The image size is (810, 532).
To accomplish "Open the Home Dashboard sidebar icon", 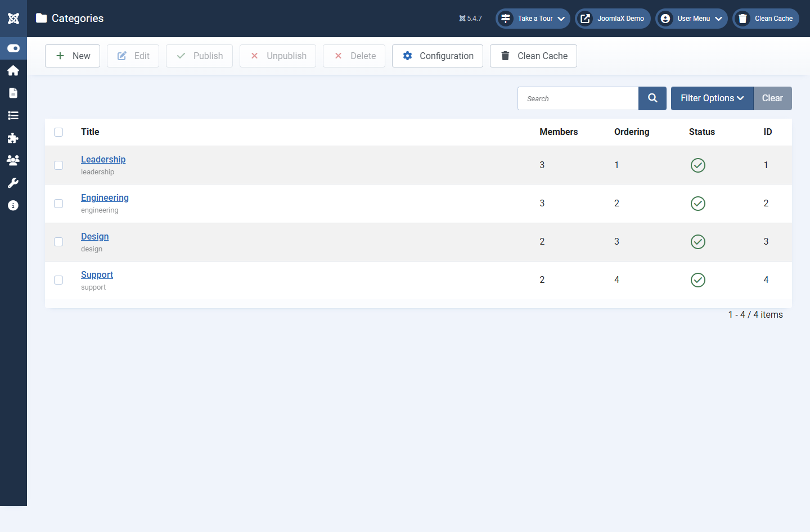I will click(13, 70).
